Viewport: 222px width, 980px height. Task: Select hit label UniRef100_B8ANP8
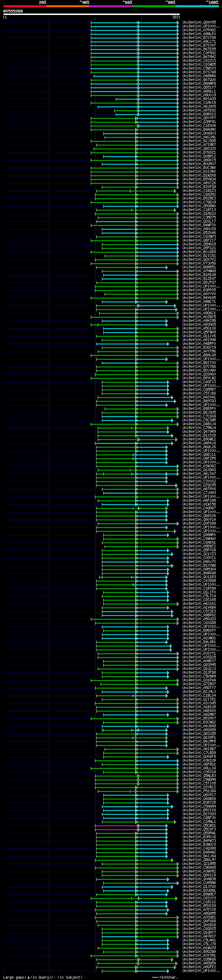[x=199, y=84]
